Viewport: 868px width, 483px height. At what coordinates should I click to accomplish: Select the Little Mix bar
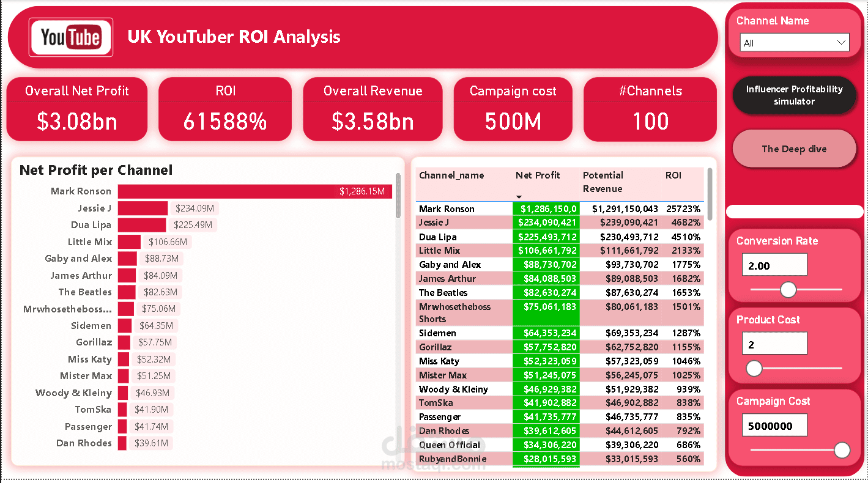tap(129, 242)
